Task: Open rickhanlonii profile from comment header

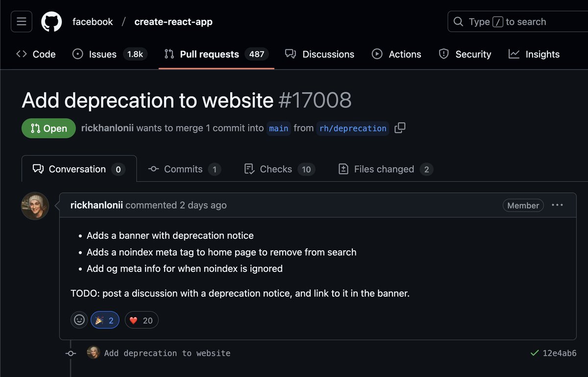Action: click(x=97, y=206)
